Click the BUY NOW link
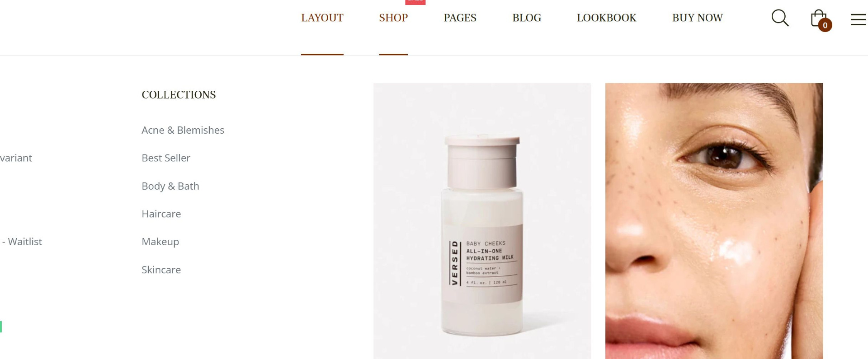The image size is (868, 359). (697, 18)
